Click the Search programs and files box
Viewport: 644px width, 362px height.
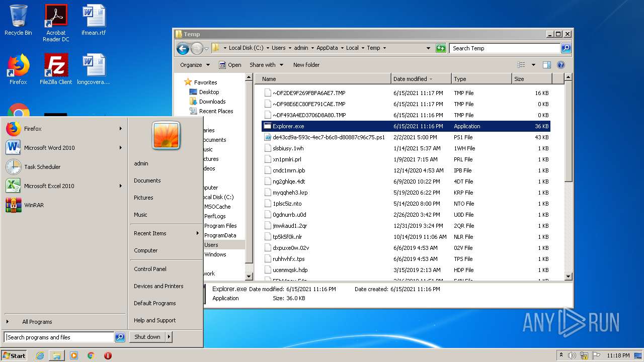click(x=59, y=337)
